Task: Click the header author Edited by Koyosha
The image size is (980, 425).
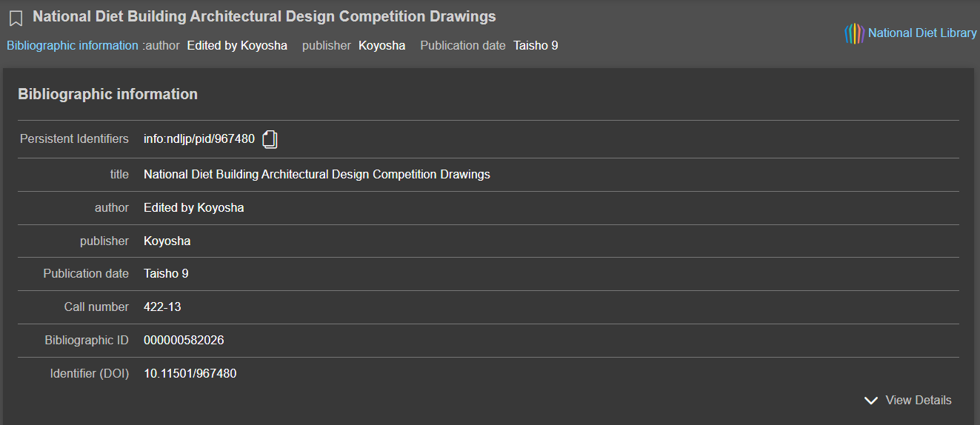Action: click(x=237, y=45)
